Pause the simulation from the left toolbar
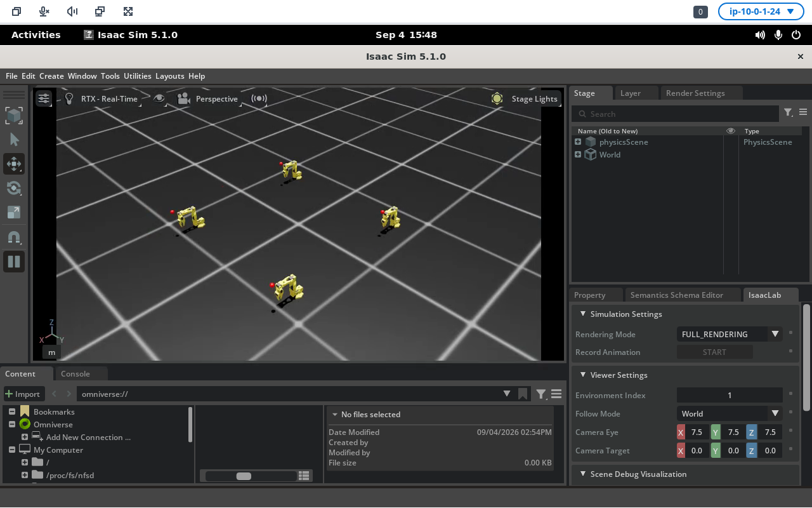 point(14,262)
